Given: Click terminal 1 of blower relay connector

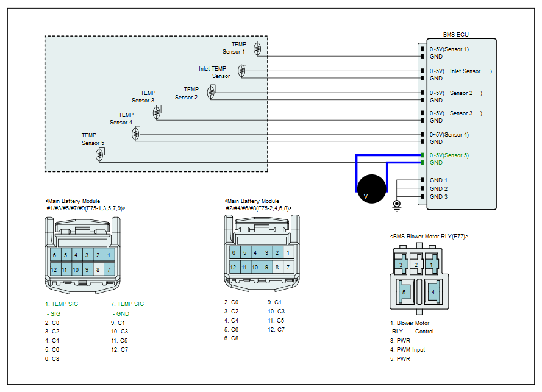Looking at the screenshot, I should coord(432,265).
